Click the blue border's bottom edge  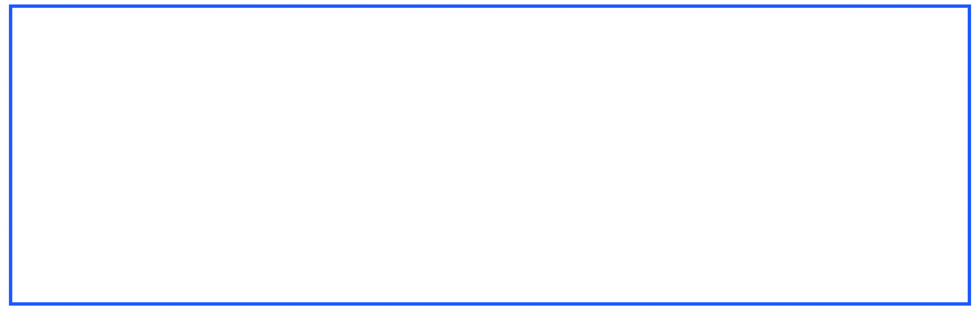[490, 303]
